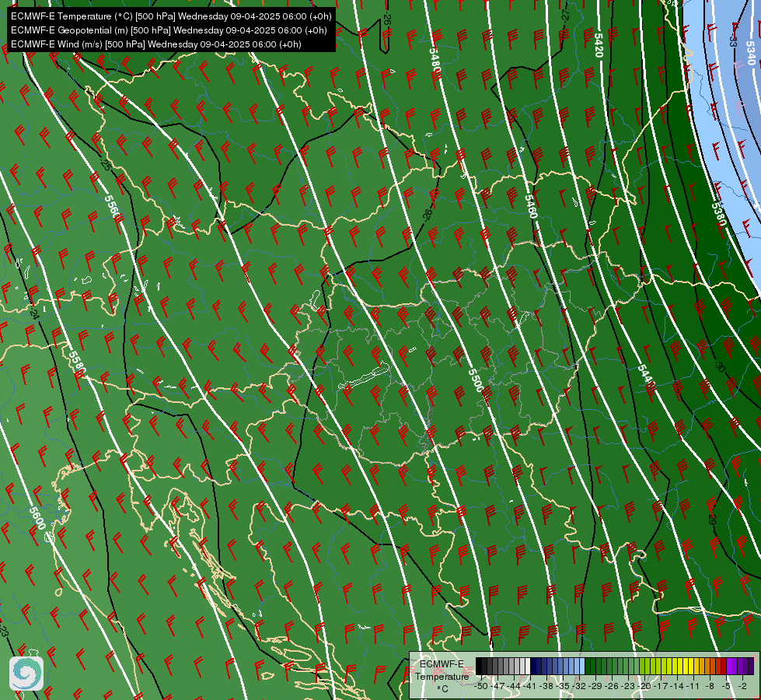Click the black swatch starting the legend
This screenshot has height=700, width=761.
click(x=479, y=666)
